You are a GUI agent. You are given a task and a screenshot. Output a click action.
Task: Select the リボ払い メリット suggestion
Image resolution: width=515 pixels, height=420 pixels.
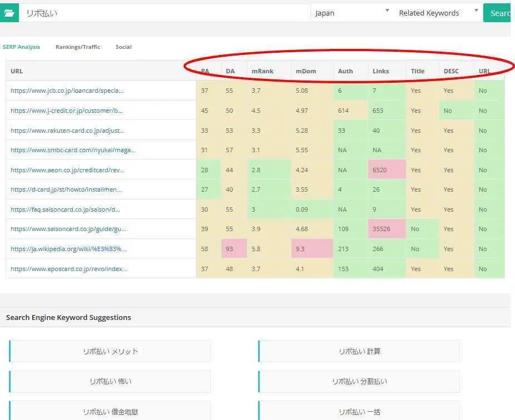110,351
